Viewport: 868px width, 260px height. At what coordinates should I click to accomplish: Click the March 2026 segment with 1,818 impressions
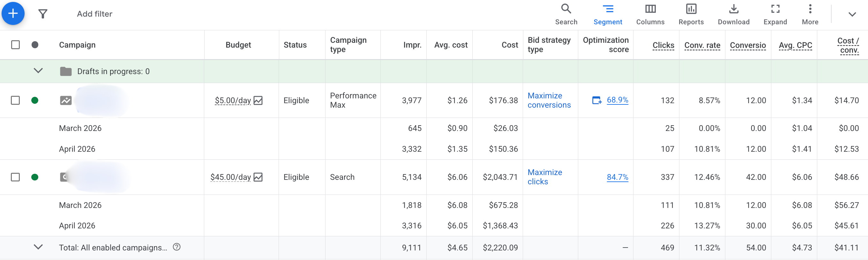pyautogui.click(x=80, y=205)
